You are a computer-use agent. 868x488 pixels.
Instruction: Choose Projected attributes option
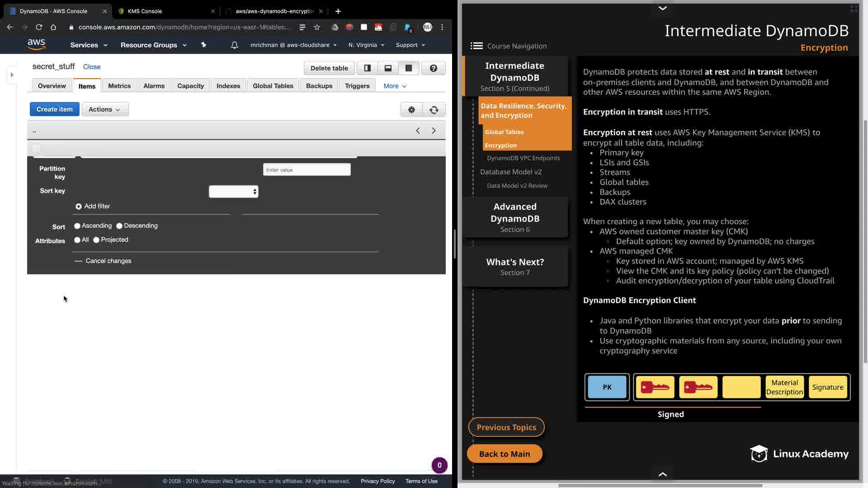click(96, 240)
